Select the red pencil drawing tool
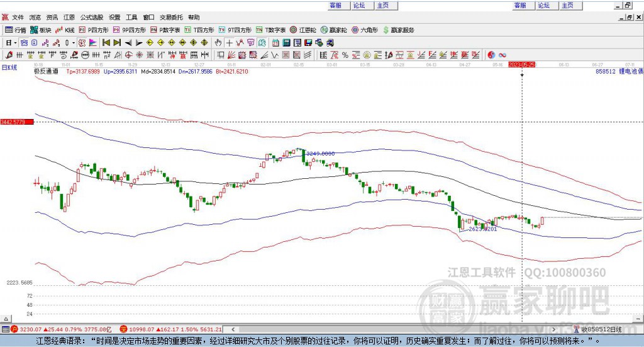Viewport: 644px width, 347px height. (9, 55)
